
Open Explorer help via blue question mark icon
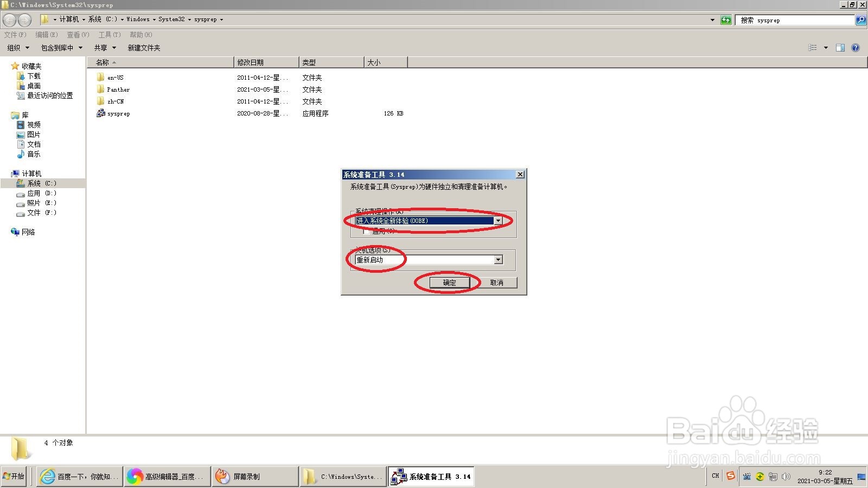855,47
